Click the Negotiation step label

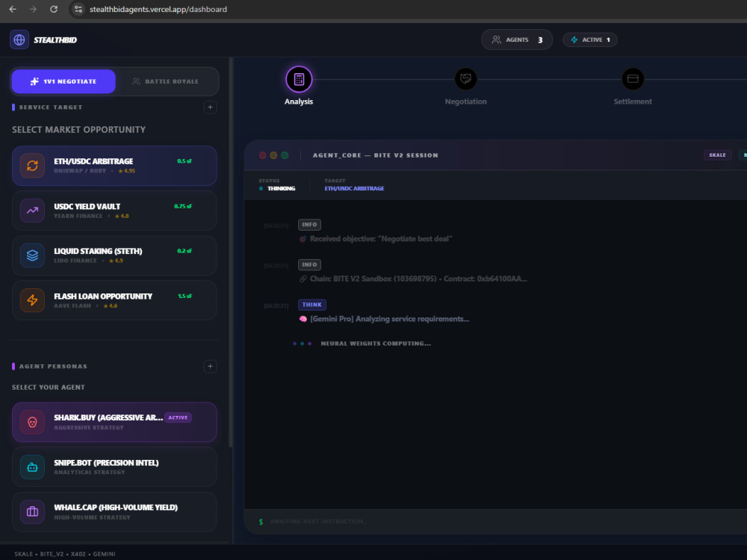(465, 102)
